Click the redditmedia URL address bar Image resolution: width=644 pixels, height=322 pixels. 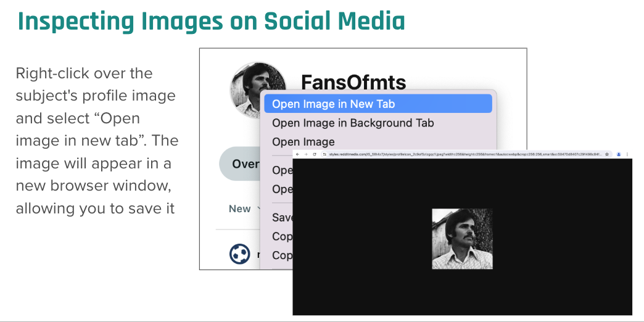coord(463,154)
